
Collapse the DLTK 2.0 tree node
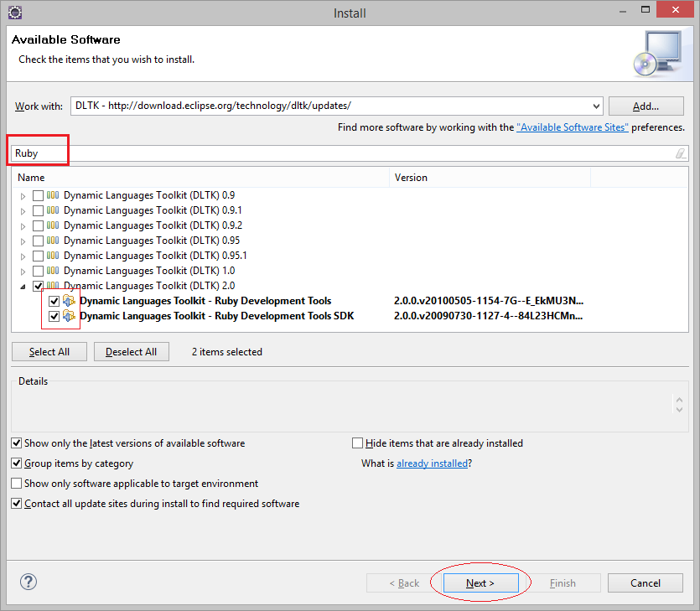click(23, 287)
